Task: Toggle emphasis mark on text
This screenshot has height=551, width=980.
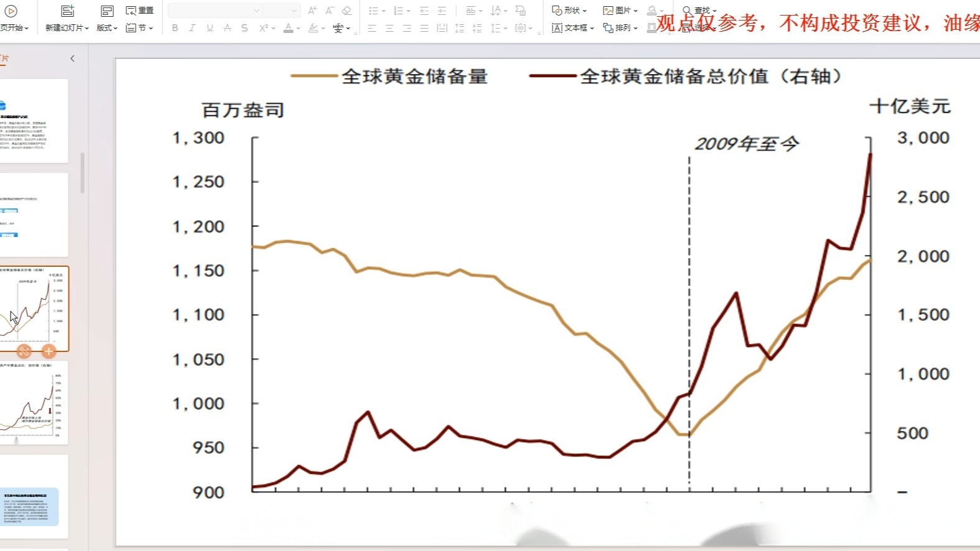Action: pyautogui.click(x=227, y=28)
